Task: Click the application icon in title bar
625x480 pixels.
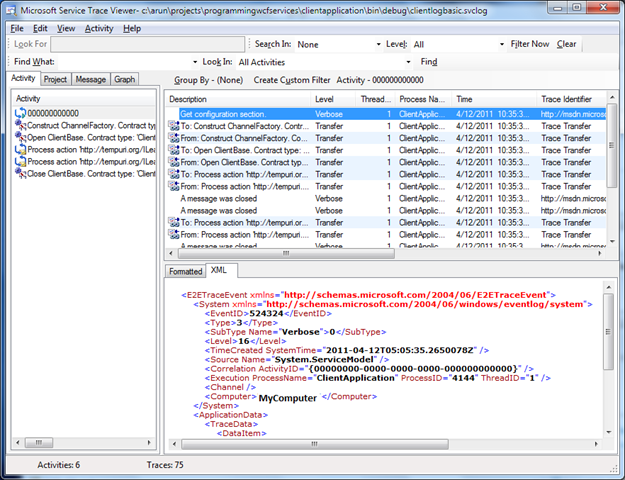Action: [x=12, y=11]
